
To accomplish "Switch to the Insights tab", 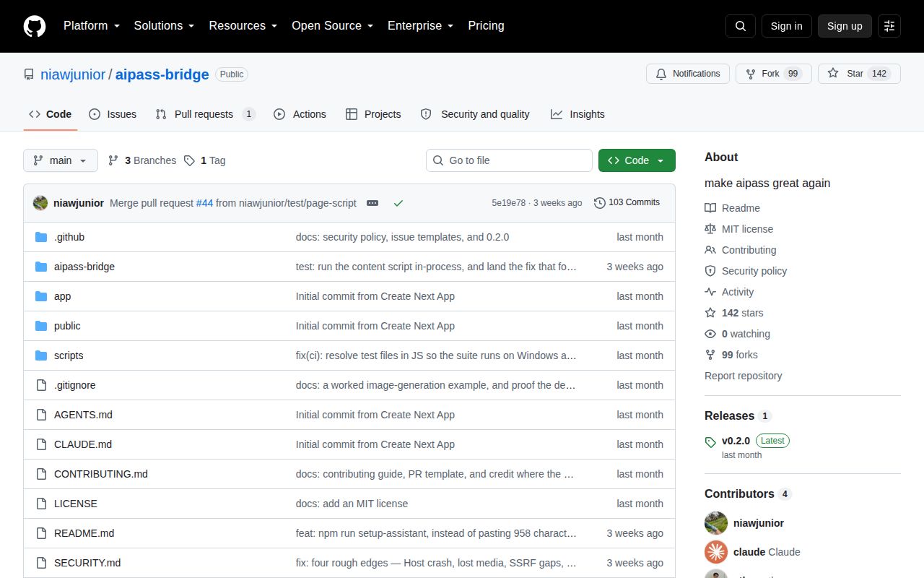I will pyautogui.click(x=577, y=114).
